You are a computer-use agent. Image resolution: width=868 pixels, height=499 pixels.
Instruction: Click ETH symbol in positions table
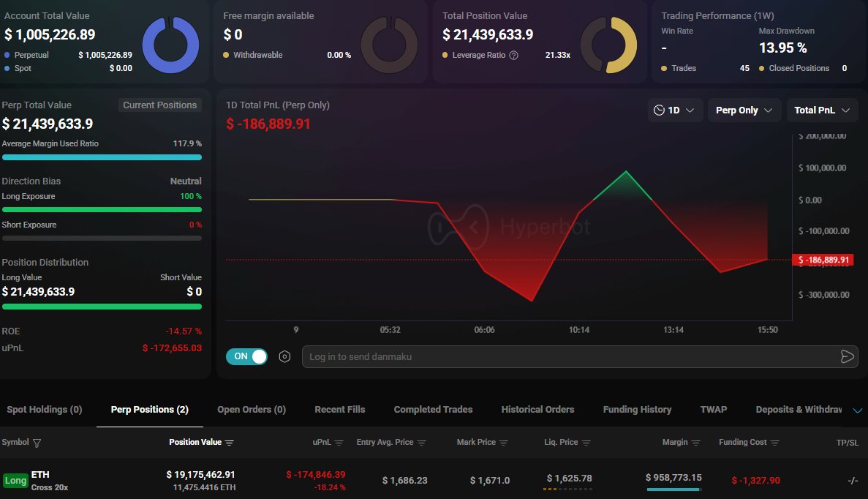click(x=40, y=475)
